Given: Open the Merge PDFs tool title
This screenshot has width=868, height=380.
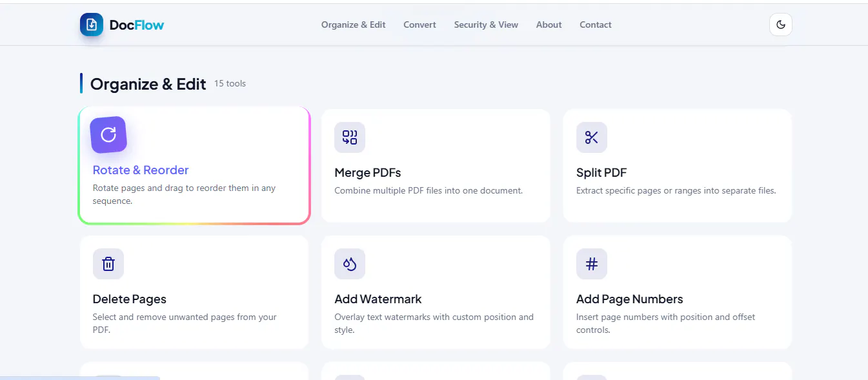Looking at the screenshot, I should pos(368,173).
